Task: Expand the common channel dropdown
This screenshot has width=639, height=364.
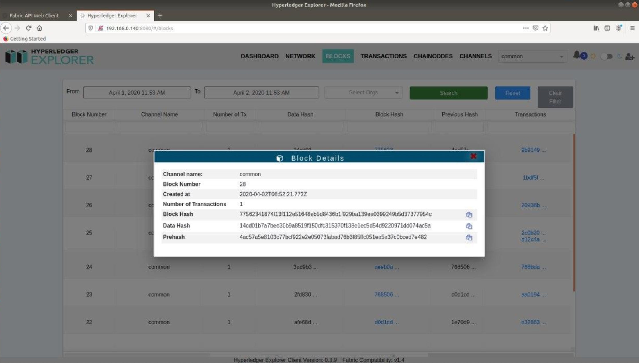Action: 532,56
